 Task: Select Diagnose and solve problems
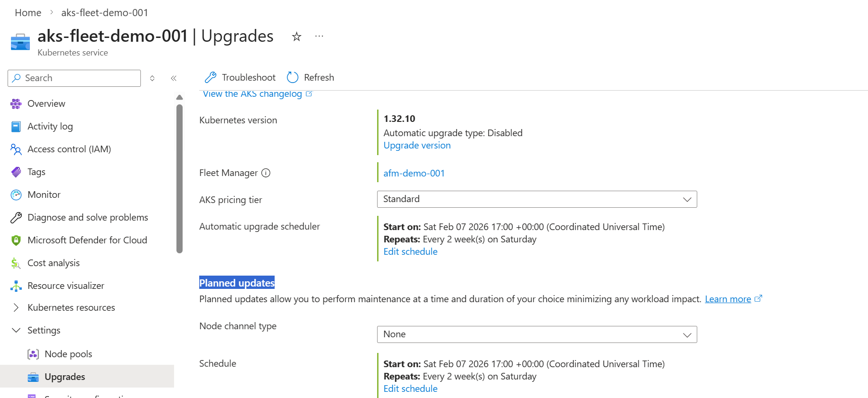tap(87, 217)
